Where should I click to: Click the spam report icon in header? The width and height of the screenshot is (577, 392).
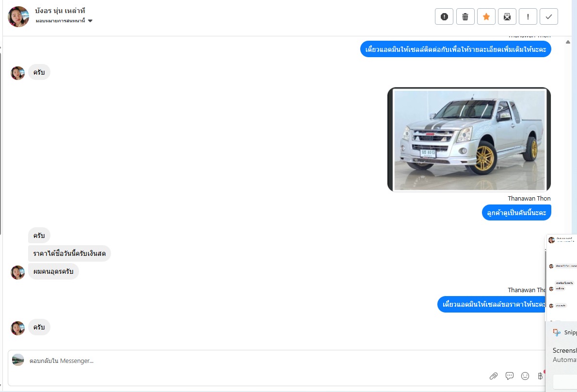(x=444, y=16)
